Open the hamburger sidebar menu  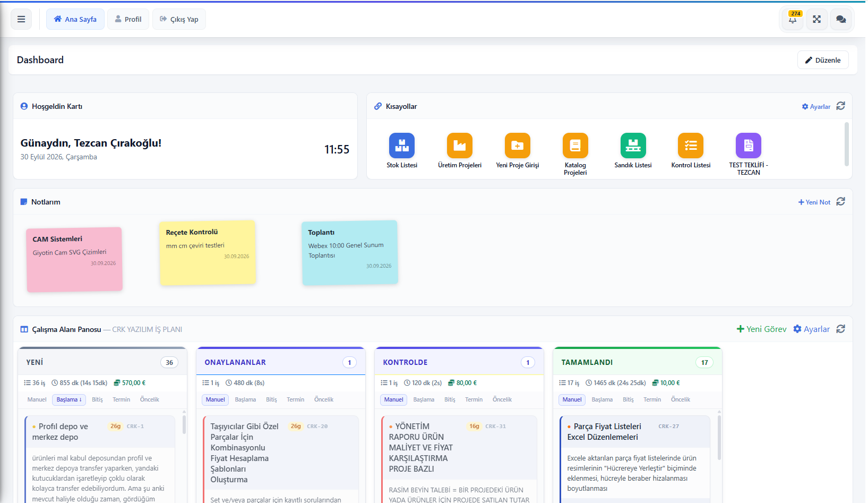point(21,19)
